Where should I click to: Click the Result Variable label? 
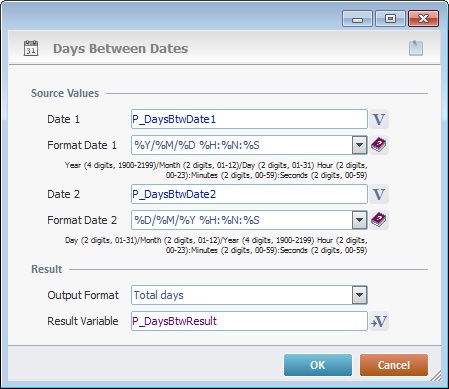click(83, 321)
